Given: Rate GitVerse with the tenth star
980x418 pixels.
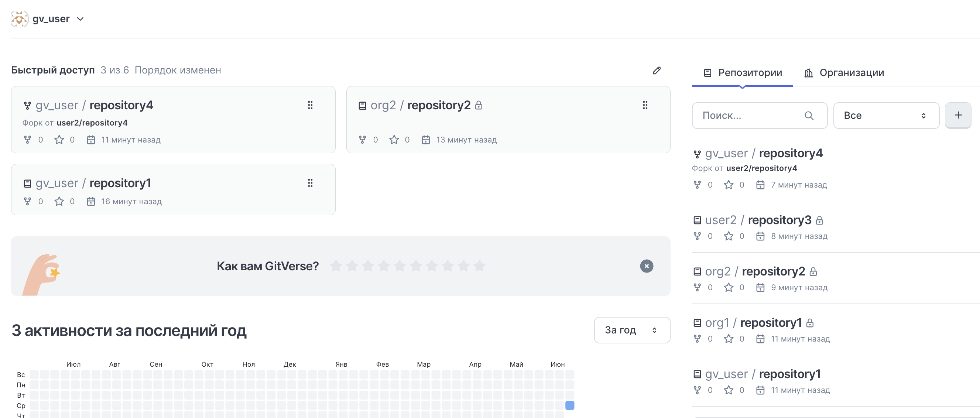Looking at the screenshot, I should pyautogui.click(x=479, y=266).
